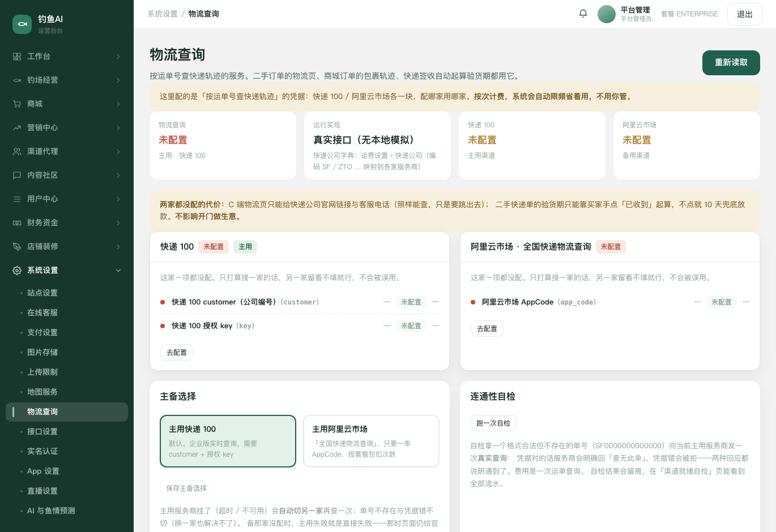Click the 用户中心 list icon
776x532 pixels.
(17, 199)
